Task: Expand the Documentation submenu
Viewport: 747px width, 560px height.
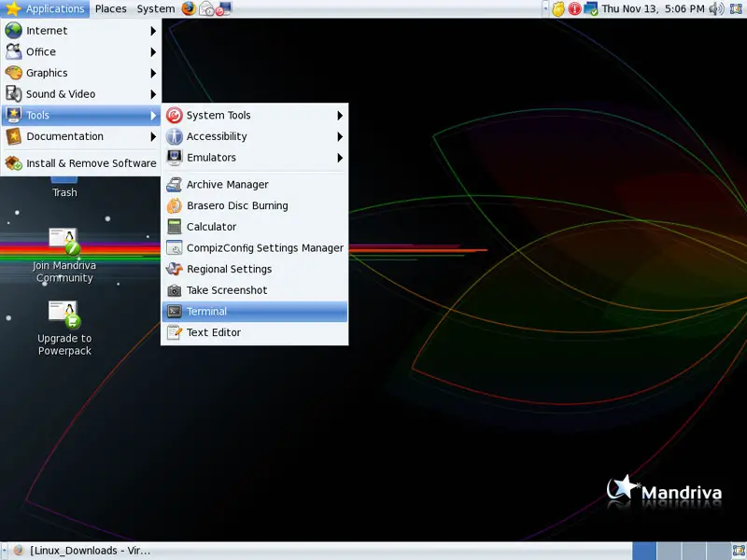Action: click(x=81, y=136)
